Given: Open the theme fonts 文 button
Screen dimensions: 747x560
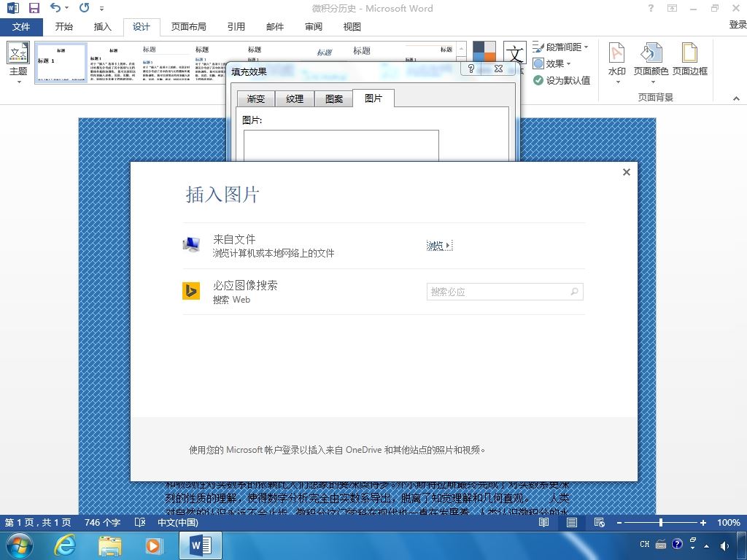Looking at the screenshot, I should (x=514, y=52).
